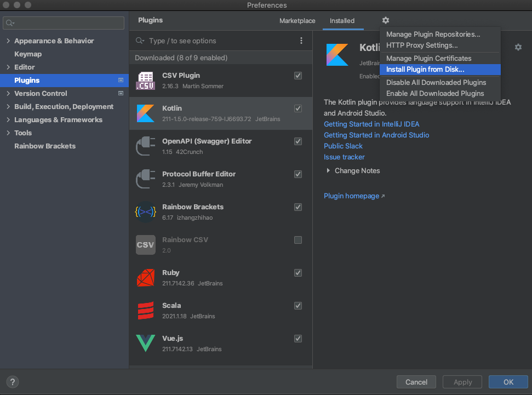Enable the Rainbow CSV plugin checkbox
This screenshot has width=532, height=395.
click(x=298, y=241)
